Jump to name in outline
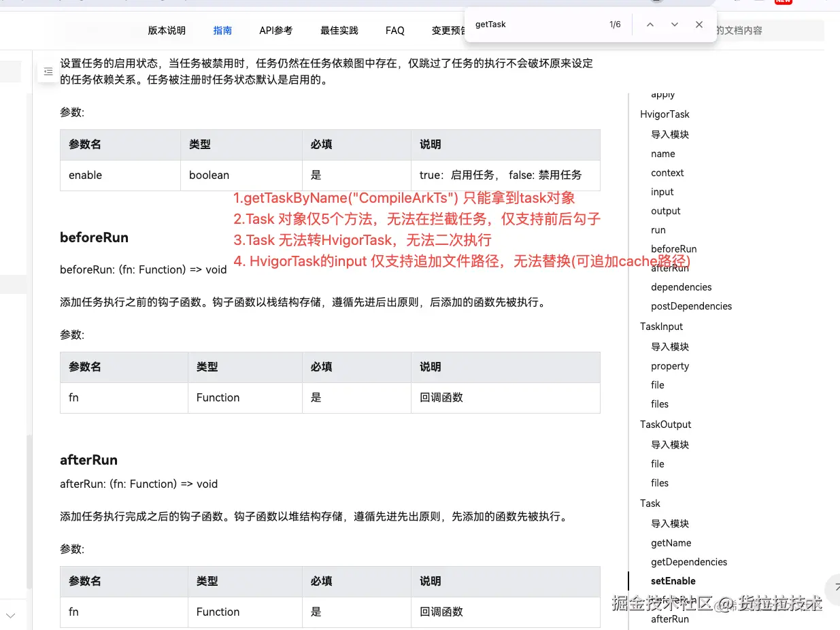This screenshot has width=840, height=630. point(663,154)
